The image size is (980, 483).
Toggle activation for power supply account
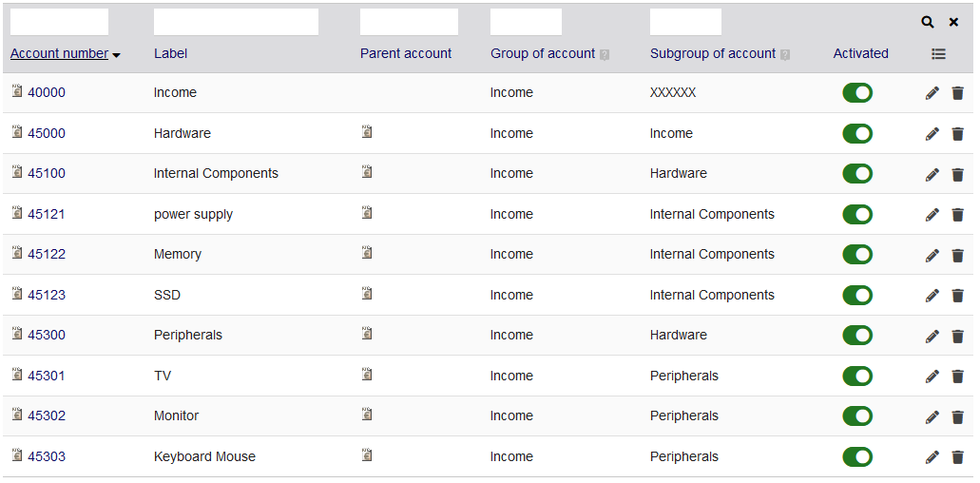click(856, 214)
